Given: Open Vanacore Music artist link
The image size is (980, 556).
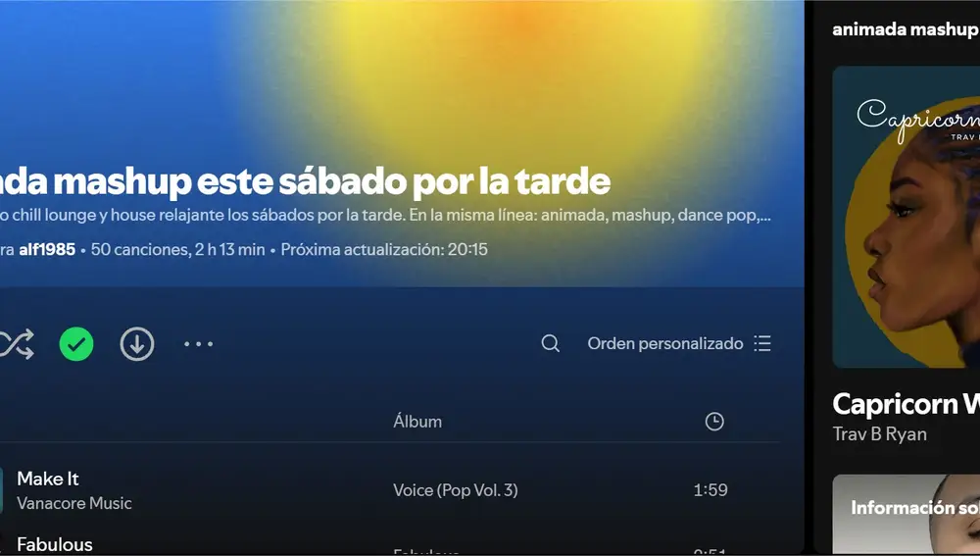Looking at the screenshot, I should coord(74,503).
